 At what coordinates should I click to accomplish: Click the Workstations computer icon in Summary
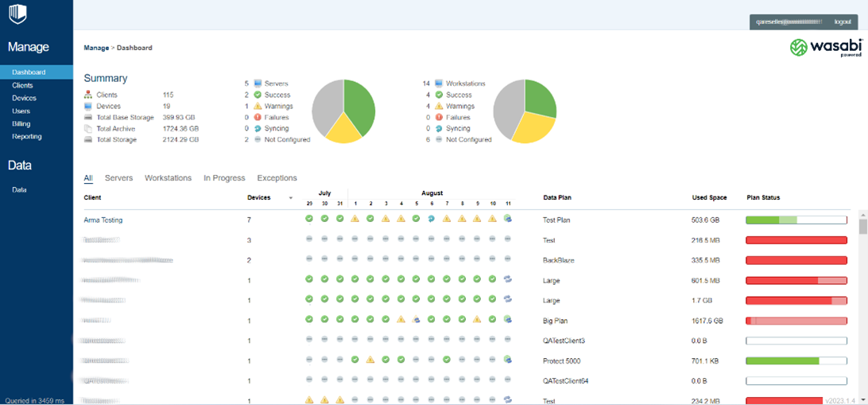point(439,84)
